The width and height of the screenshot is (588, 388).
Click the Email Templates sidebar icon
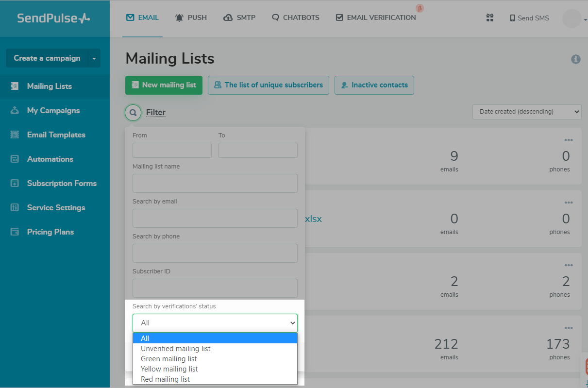click(x=15, y=135)
